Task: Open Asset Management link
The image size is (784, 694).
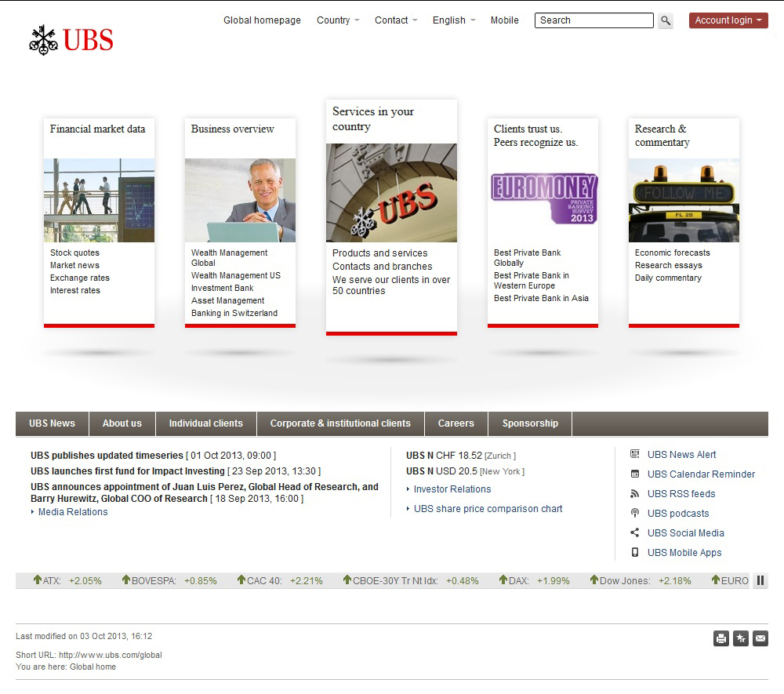Action: click(x=227, y=300)
